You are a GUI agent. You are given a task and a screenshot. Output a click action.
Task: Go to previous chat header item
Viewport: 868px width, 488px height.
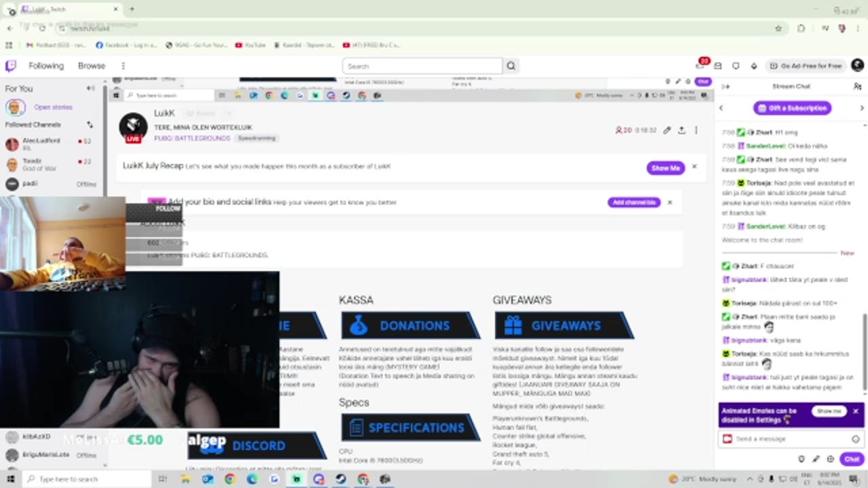[722, 108]
